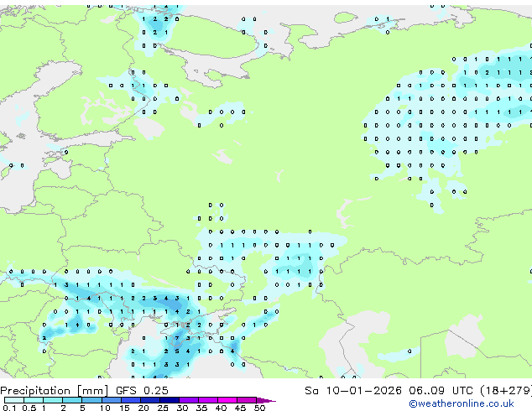Click the legend value label "10"

click(105, 408)
